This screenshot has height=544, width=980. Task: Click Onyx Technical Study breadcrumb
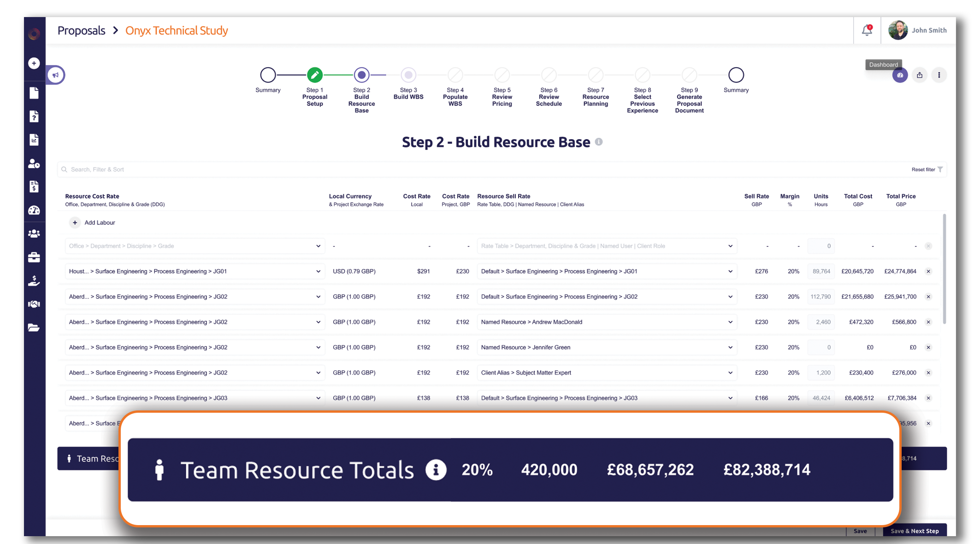pos(177,30)
